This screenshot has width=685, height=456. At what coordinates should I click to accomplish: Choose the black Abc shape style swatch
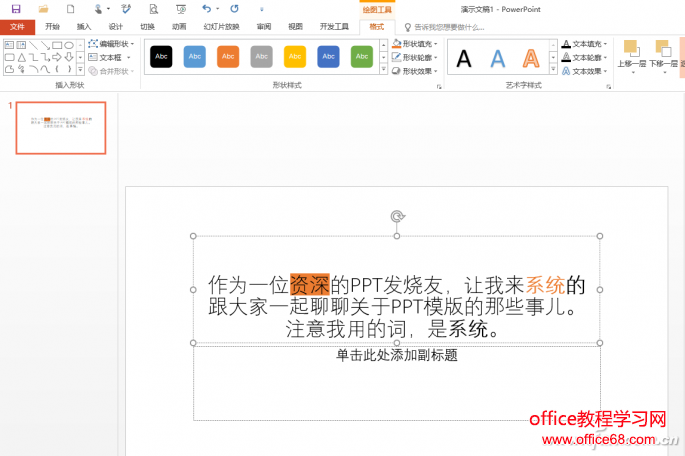(x=161, y=57)
